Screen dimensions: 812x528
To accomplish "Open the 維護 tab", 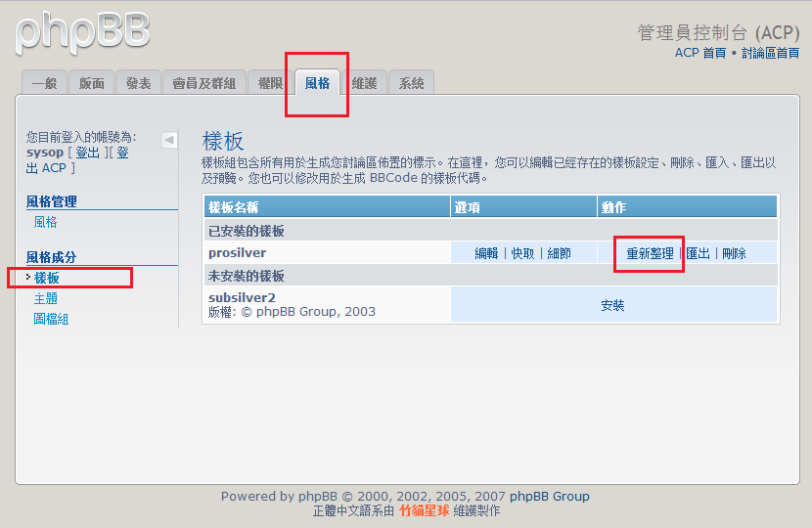I will [364, 84].
